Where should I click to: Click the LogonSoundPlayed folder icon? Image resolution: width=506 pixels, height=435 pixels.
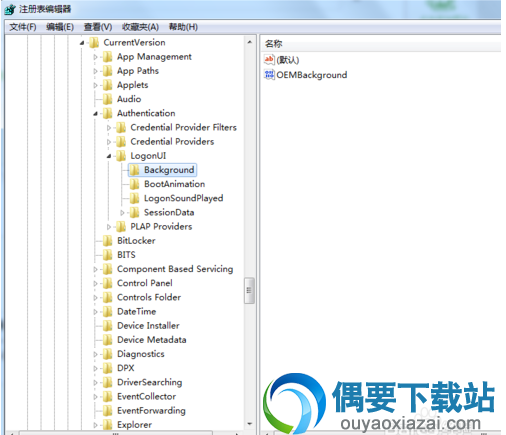coord(134,198)
